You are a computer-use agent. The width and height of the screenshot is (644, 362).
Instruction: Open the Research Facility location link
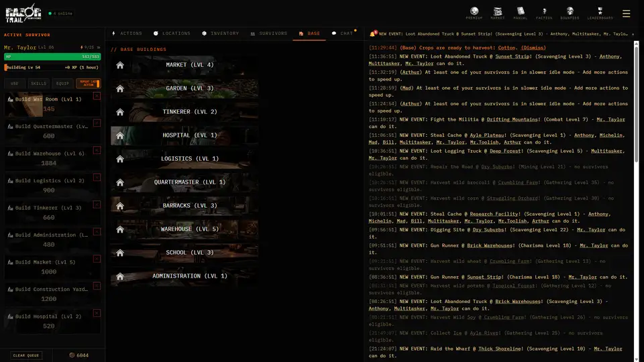pyautogui.click(x=494, y=214)
